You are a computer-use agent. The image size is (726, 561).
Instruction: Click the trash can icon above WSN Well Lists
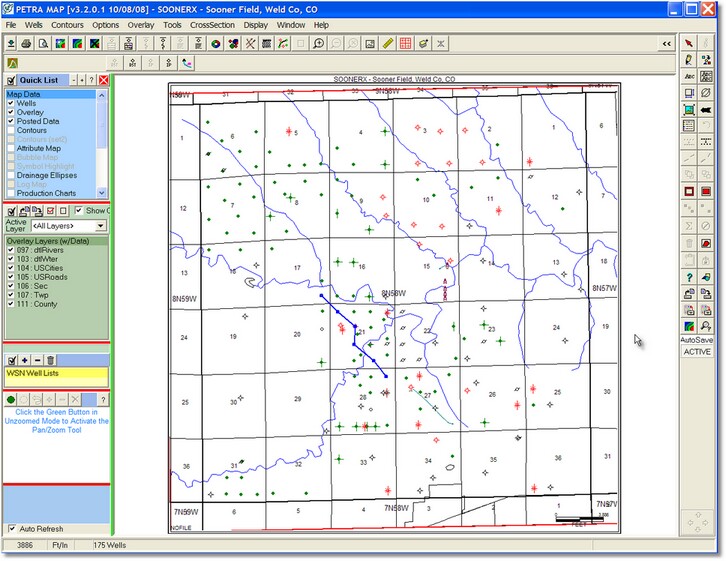click(50, 360)
